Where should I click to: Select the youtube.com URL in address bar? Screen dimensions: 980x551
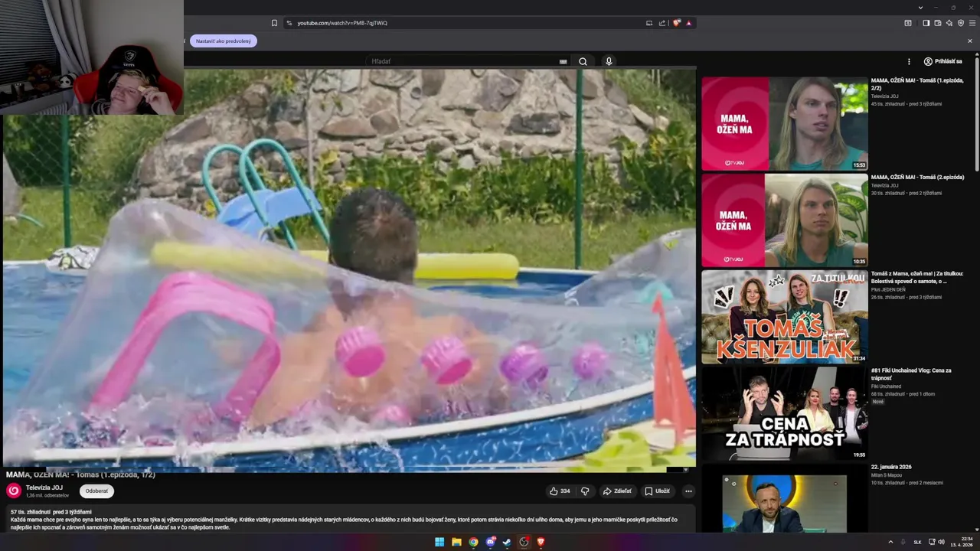tap(342, 23)
